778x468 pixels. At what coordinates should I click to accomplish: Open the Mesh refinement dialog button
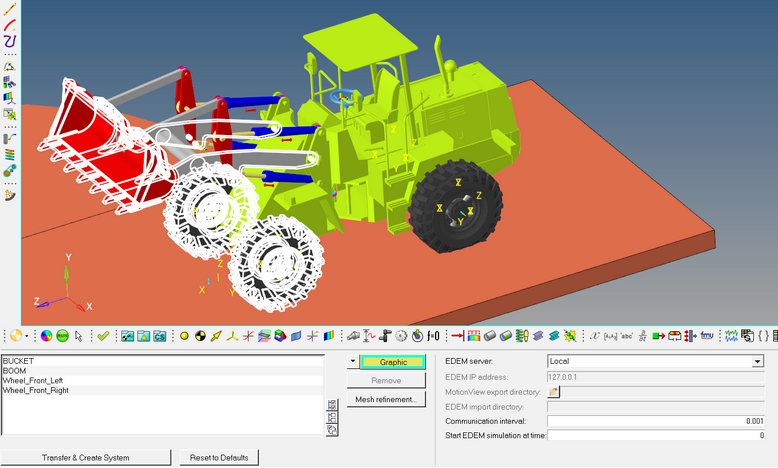[x=386, y=400]
